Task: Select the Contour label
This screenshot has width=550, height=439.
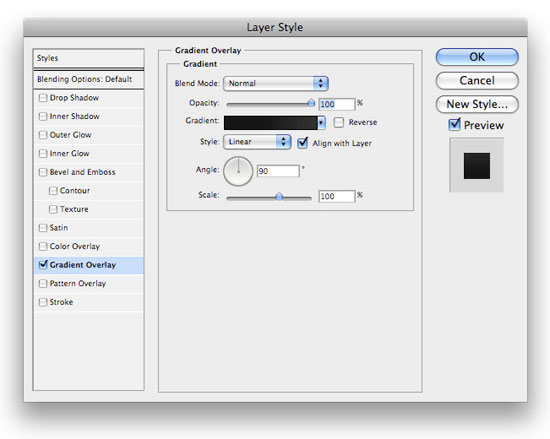Action: 75,190
